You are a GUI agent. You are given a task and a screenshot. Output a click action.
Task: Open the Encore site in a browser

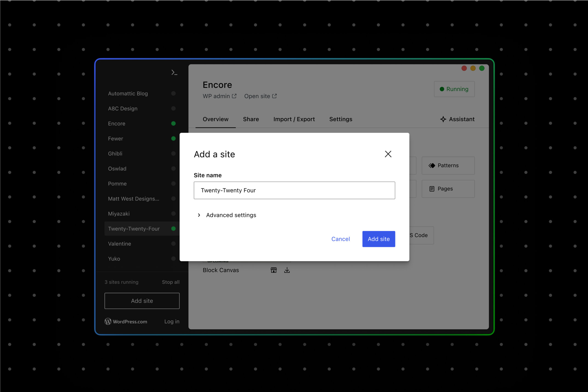click(x=260, y=96)
